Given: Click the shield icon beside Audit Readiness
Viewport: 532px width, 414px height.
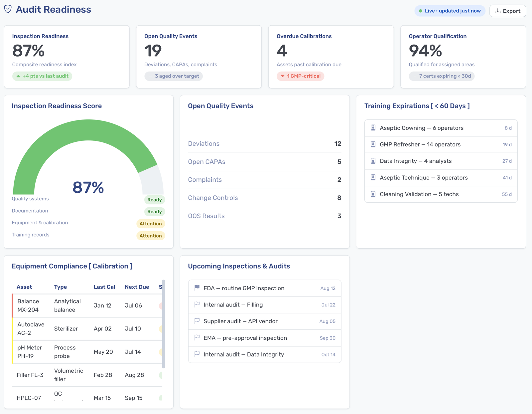Looking at the screenshot, I should [8, 9].
